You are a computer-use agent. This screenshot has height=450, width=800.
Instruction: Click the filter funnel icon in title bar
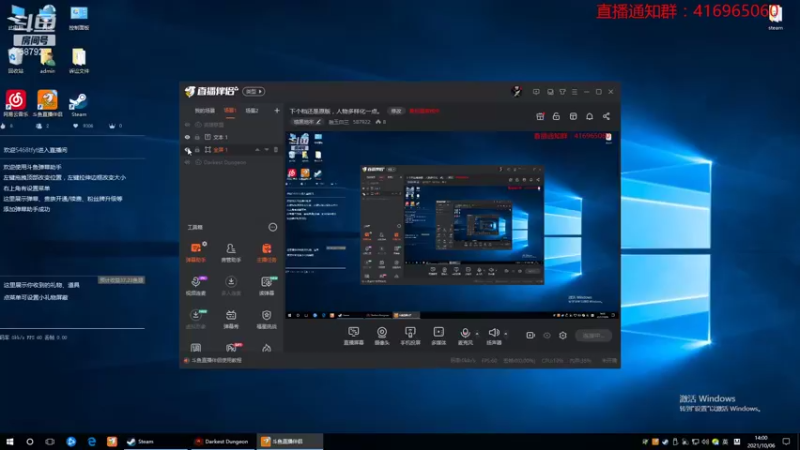562,92
